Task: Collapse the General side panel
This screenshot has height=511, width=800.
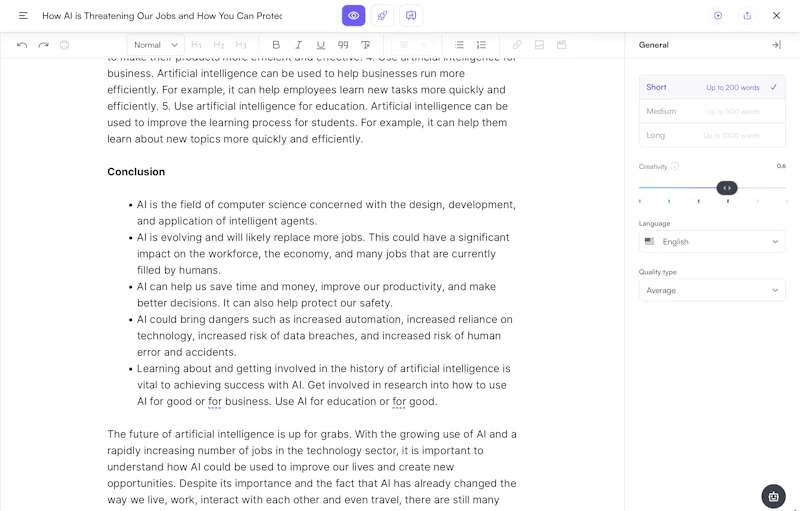Action: (x=776, y=45)
